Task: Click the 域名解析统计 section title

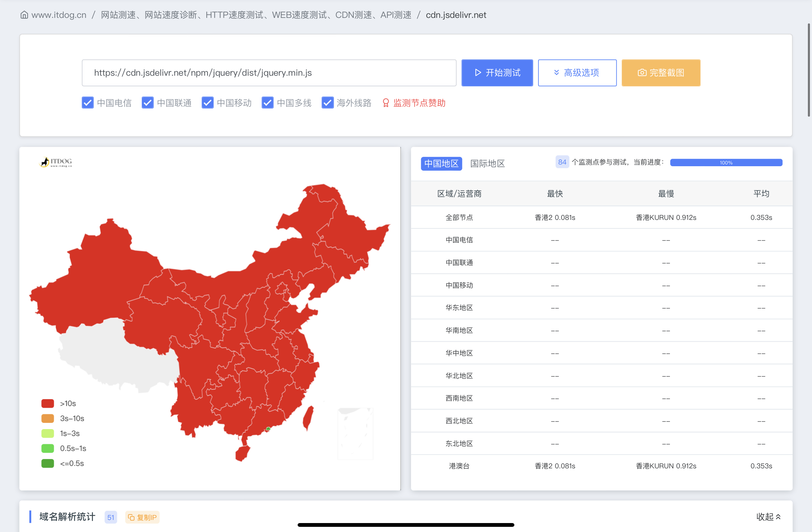Action: (67, 517)
